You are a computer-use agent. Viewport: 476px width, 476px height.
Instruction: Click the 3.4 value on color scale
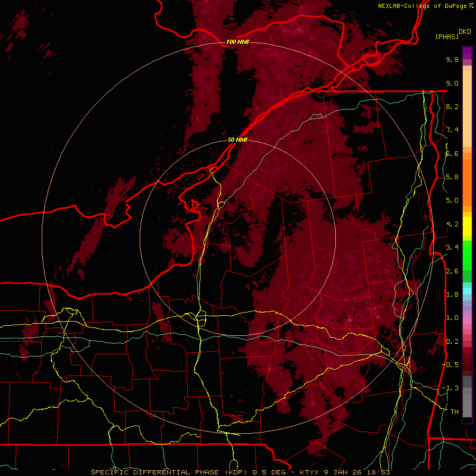452,248
